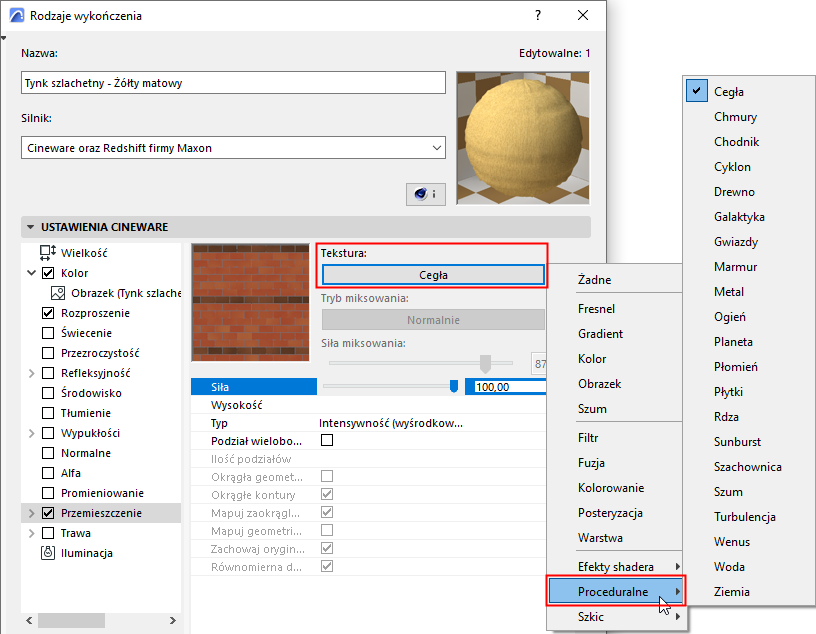Toggle the Rozproszenie checkbox
Viewport: 816px width, 634px height.
(x=48, y=313)
